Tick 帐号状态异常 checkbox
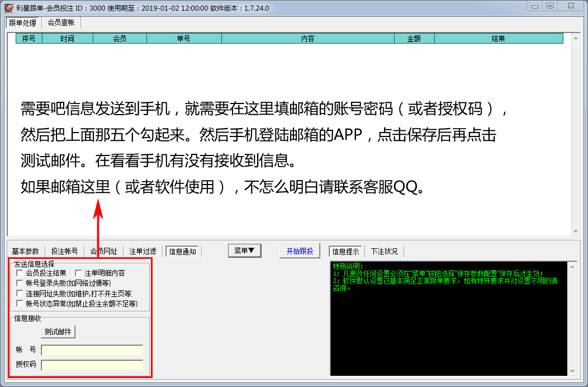 click(x=20, y=304)
